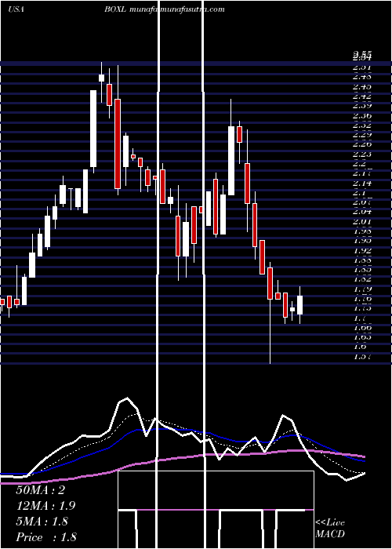This screenshot has height=549, width=392.
Task: Select the '12MA : 1.9' readout
Action: pos(45,506)
